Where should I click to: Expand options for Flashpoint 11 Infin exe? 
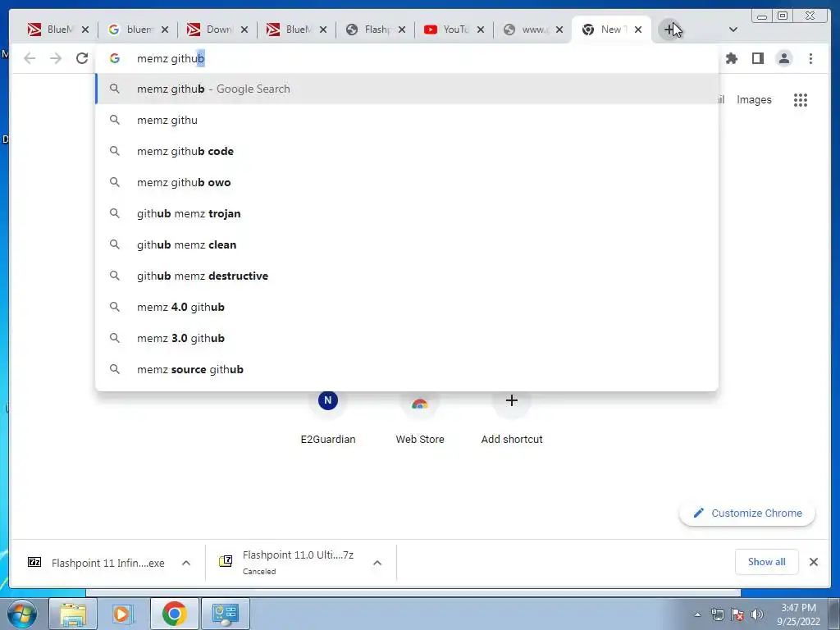pyautogui.click(x=186, y=563)
